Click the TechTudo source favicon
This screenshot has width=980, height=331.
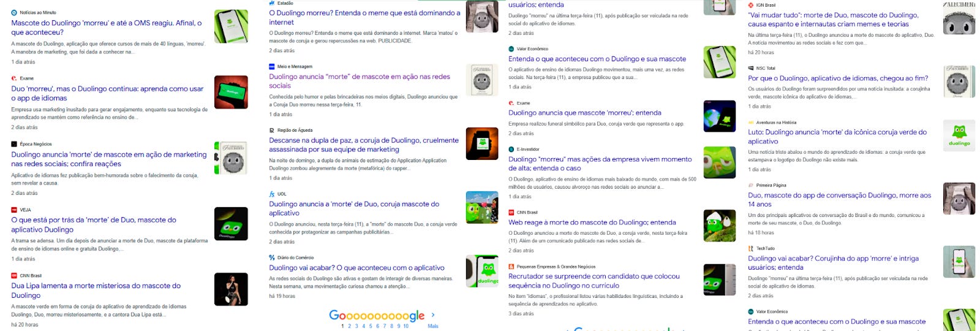[x=751, y=248]
